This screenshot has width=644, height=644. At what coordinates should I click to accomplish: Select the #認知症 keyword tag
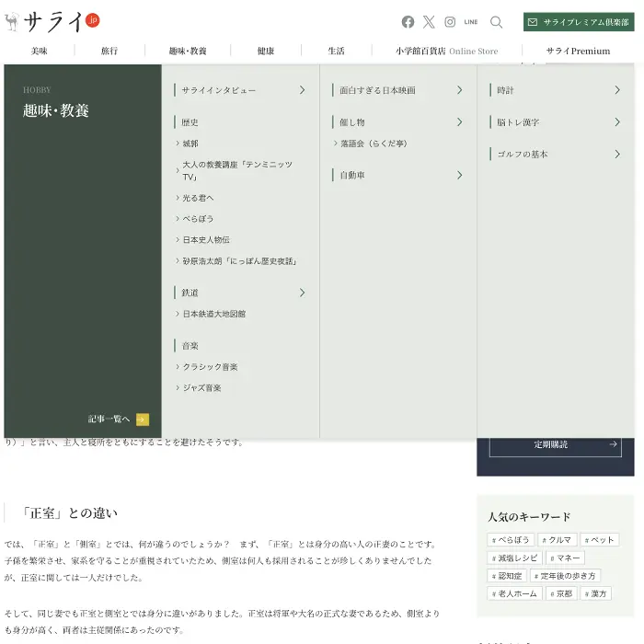pyautogui.click(x=506, y=576)
